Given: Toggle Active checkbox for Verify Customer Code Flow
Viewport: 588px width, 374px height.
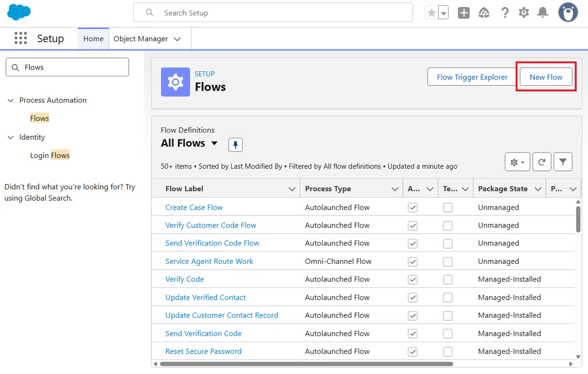Looking at the screenshot, I should [413, 226].
